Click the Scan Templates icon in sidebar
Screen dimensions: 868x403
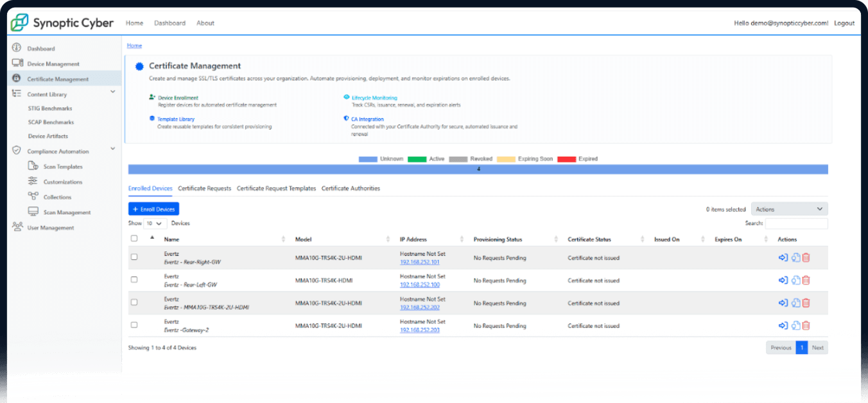tap(33, 166)
